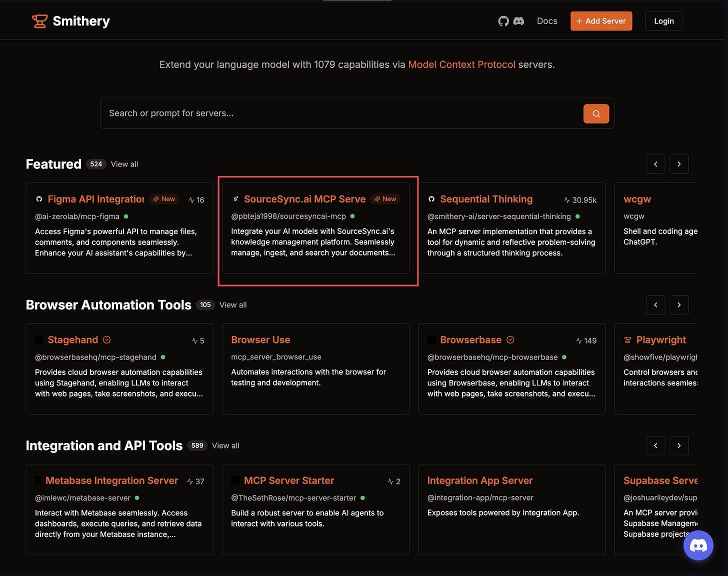The width and height of the screenshot is (728, 576).
Task: Show next Integration and API Tools
Action: [x=679, y=445]
